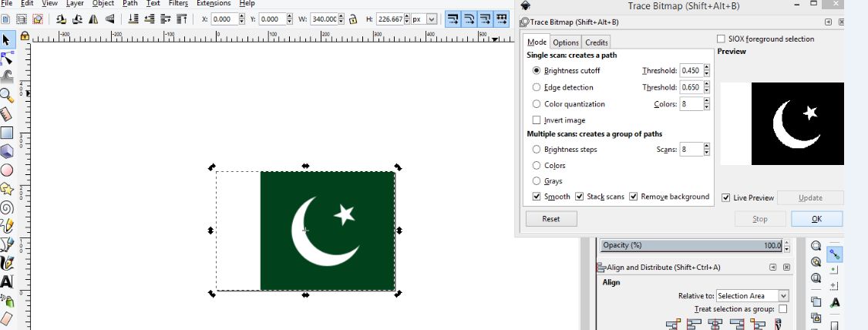Open the File menu
Viewport: 868px width, 330px height.
coord(7,3)
